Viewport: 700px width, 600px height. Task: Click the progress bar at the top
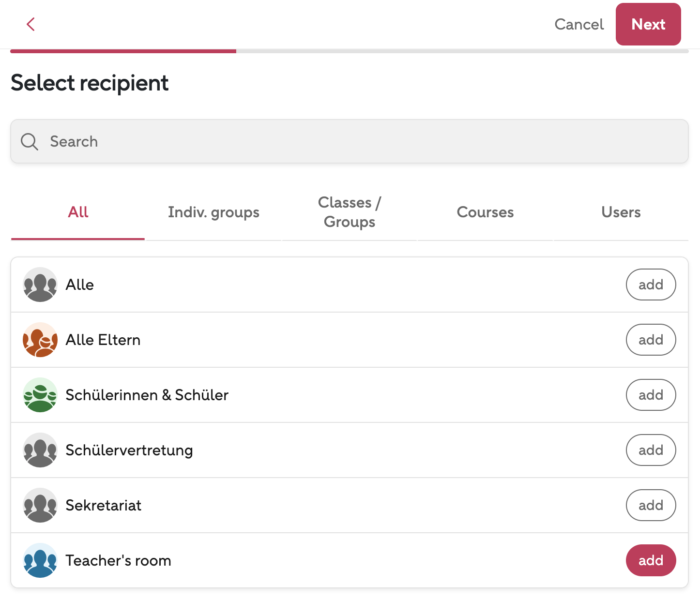click(349, 51)
